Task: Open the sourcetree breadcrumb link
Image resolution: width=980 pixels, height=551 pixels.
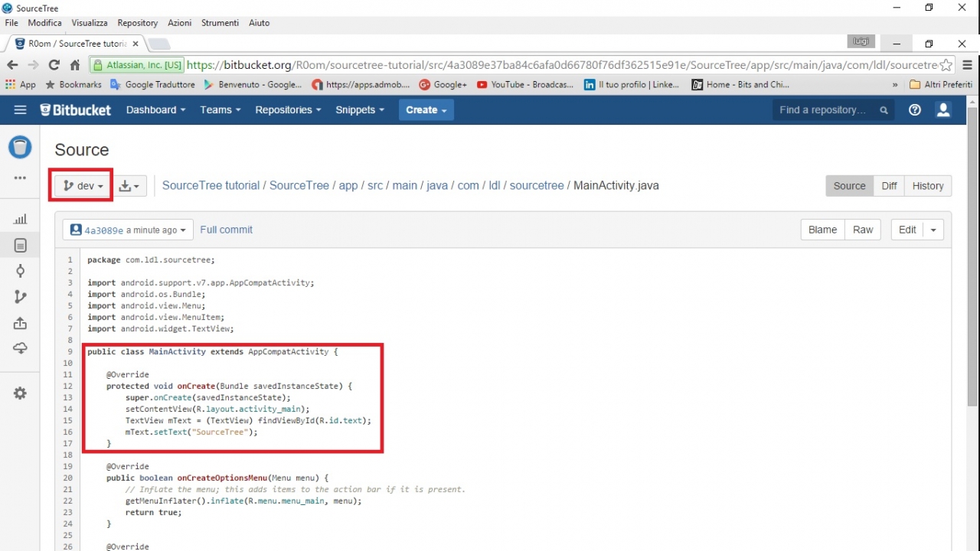Action: [537, 185]
